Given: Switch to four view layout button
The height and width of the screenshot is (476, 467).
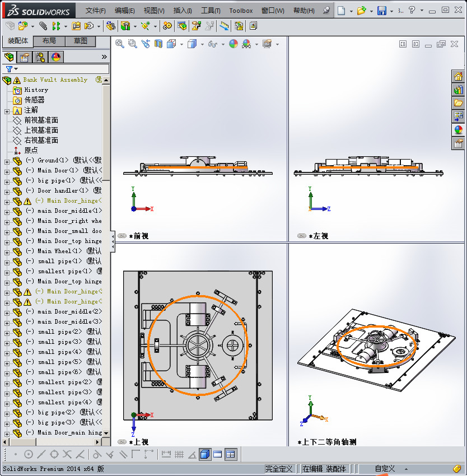Looking at the screenshot, I should pos(231,455).
